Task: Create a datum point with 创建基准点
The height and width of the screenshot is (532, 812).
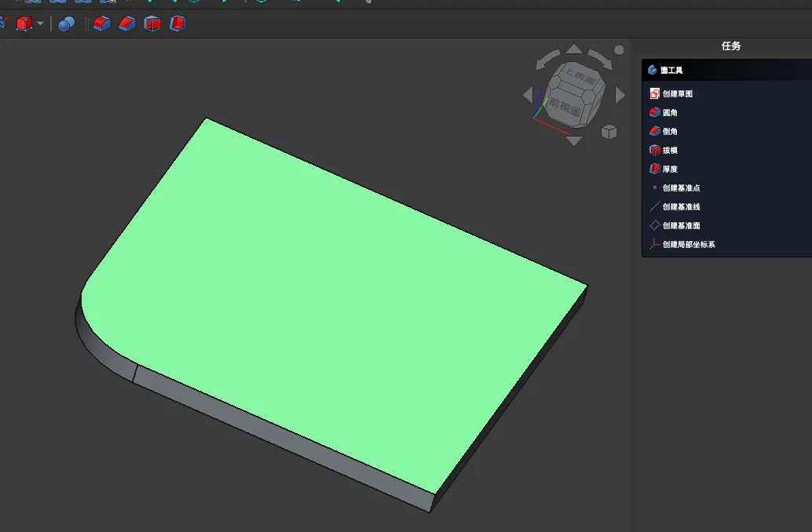Action: [x=681, y=188]
